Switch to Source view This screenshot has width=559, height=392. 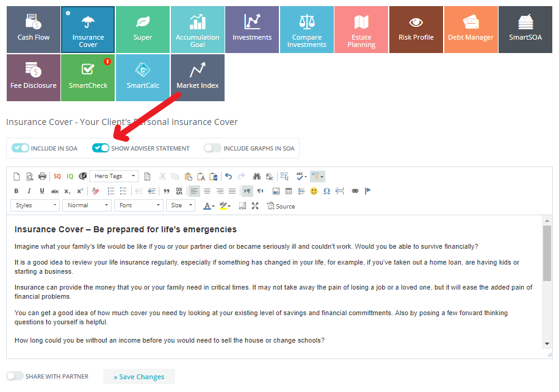281,206
